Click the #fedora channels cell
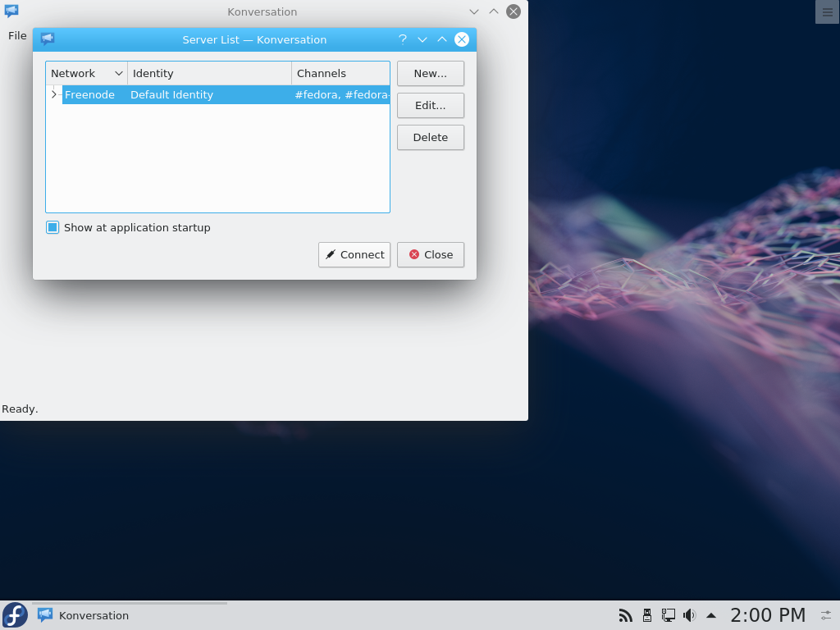This screenshot has width=840, height=630. point(341,95)
